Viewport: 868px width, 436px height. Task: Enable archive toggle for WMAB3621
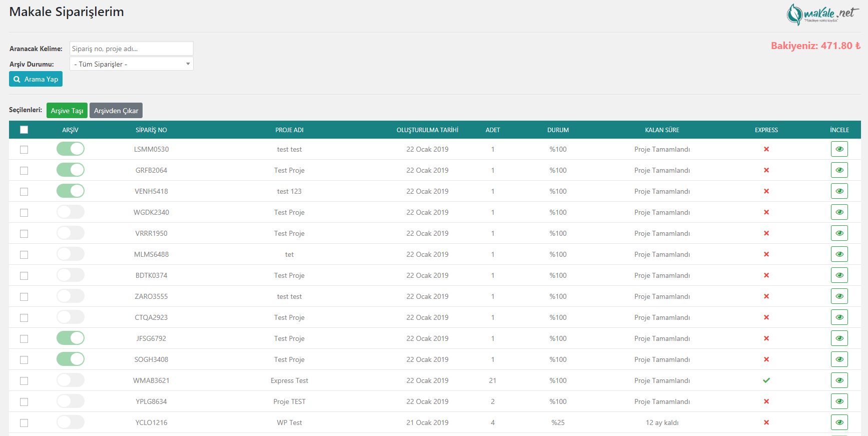tap(71, 380)
